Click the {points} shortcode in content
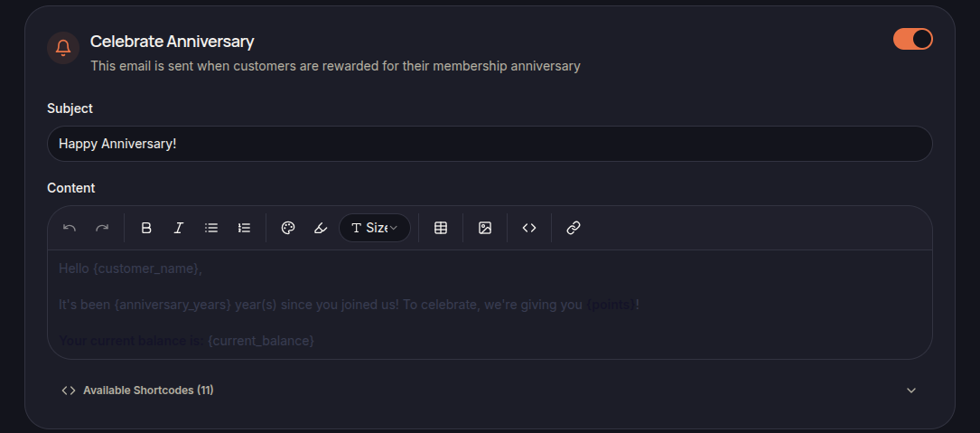This screenshot has height=433, width=980. (611, 305)
